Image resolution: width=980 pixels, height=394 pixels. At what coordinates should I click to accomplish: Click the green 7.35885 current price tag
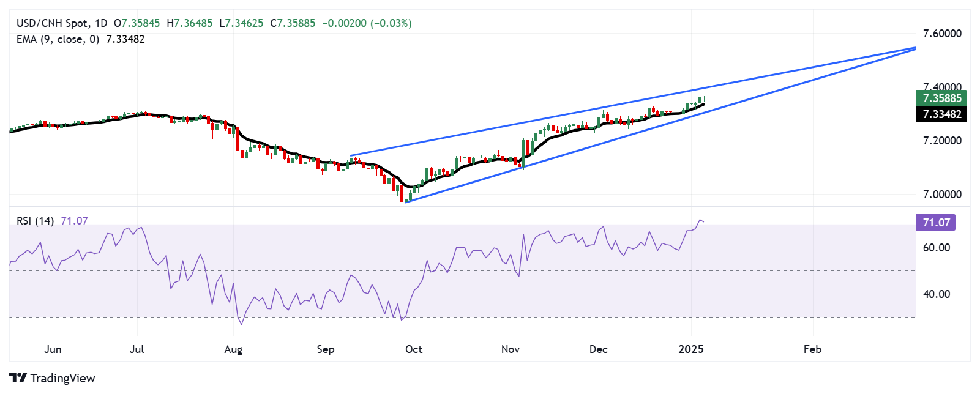point(941,98)
